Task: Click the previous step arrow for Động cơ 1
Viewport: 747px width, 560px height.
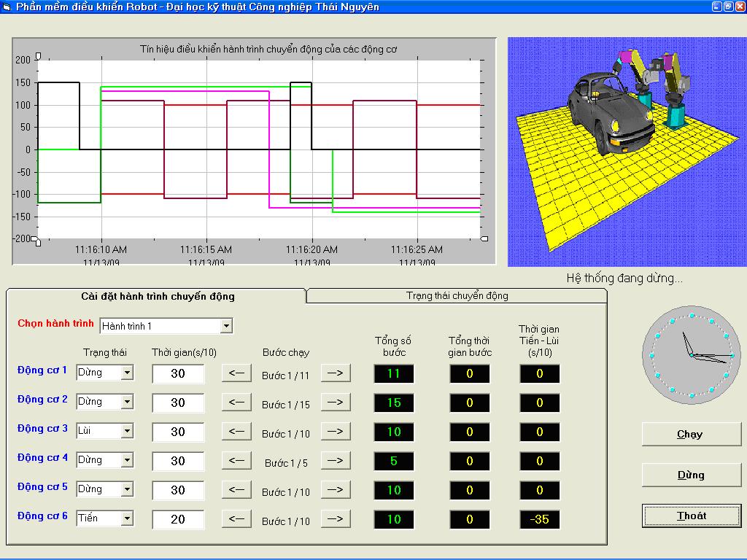Action: click(x=236, y=373)
